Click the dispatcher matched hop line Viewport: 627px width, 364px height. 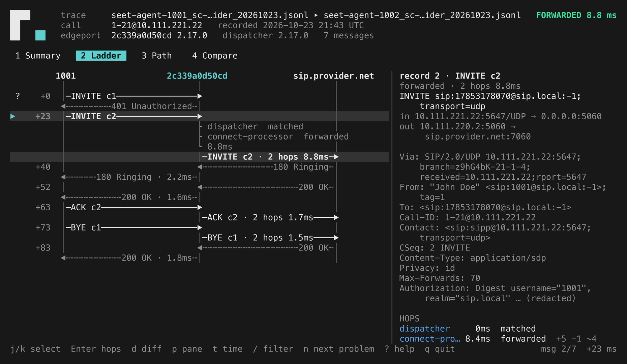tap(255, 126)
